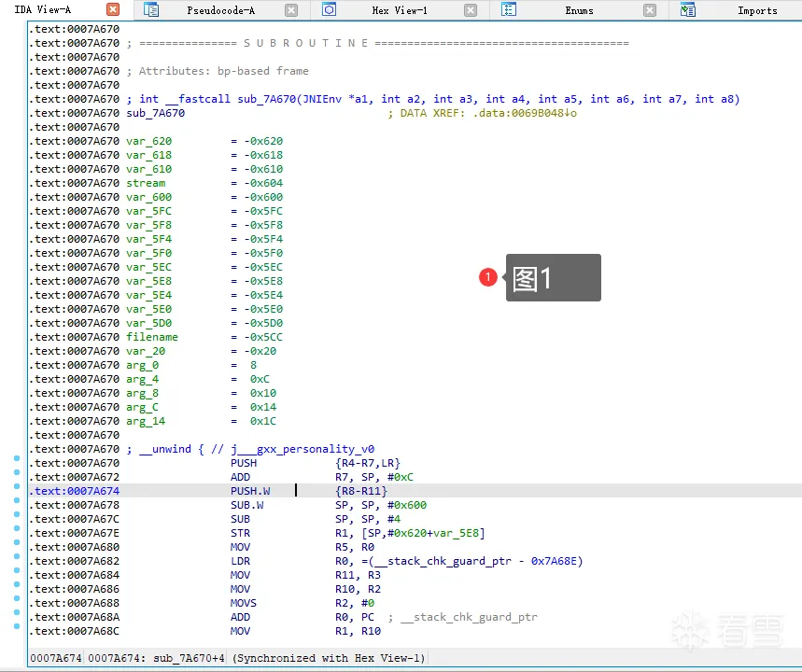
Task: Click the Hex View-1 tab icon
Action: pyautogui.click(x=330, y=10)
